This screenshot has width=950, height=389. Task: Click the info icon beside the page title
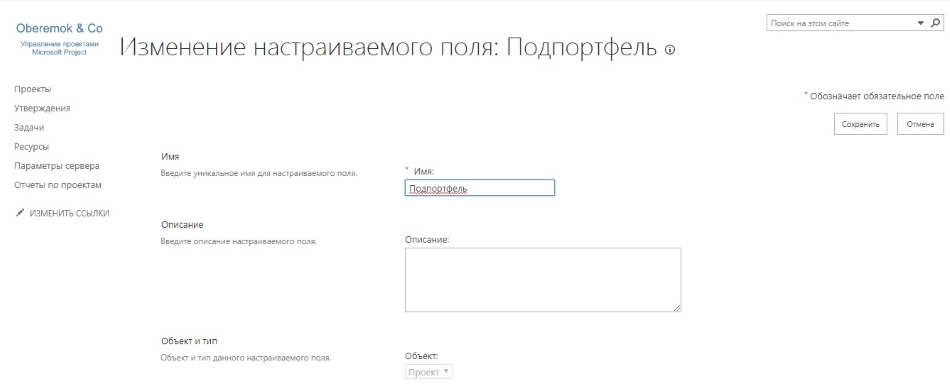pos(669,50)
